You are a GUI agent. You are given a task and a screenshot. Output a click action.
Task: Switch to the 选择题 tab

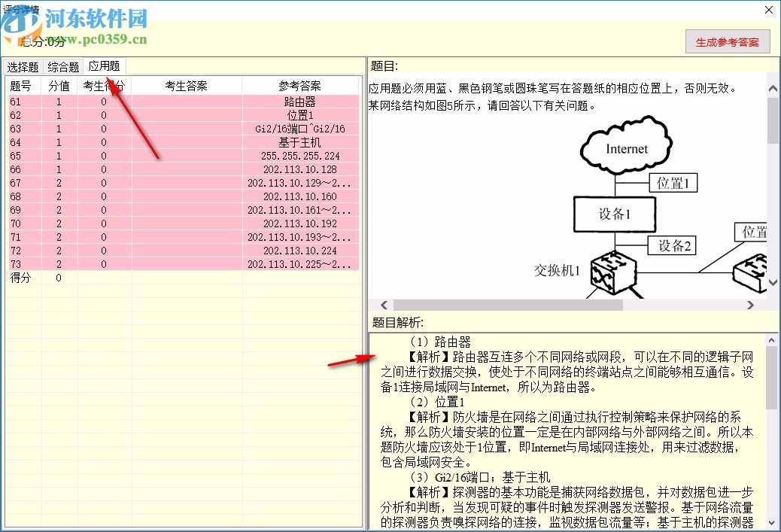pos(23,67)
